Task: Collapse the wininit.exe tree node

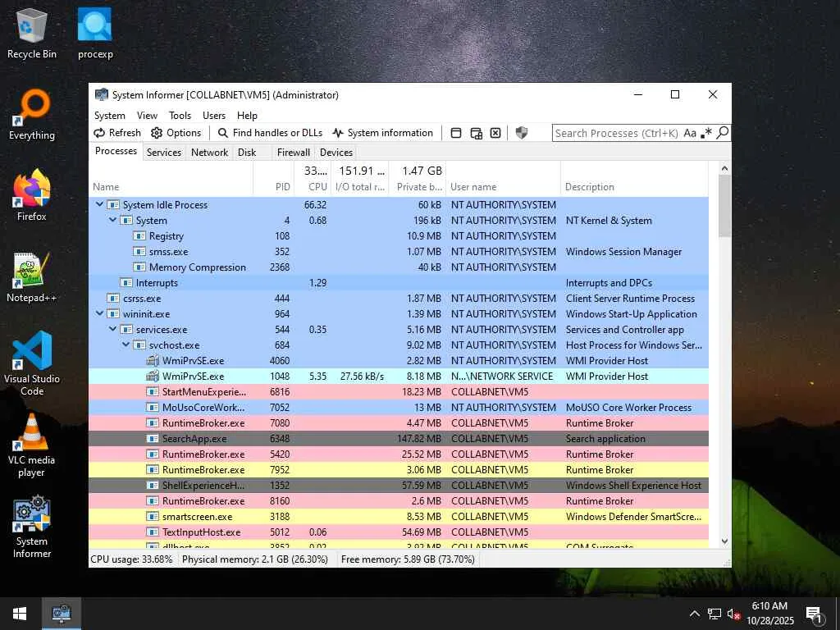Action: pyautogui.click(x=99, y=313)
